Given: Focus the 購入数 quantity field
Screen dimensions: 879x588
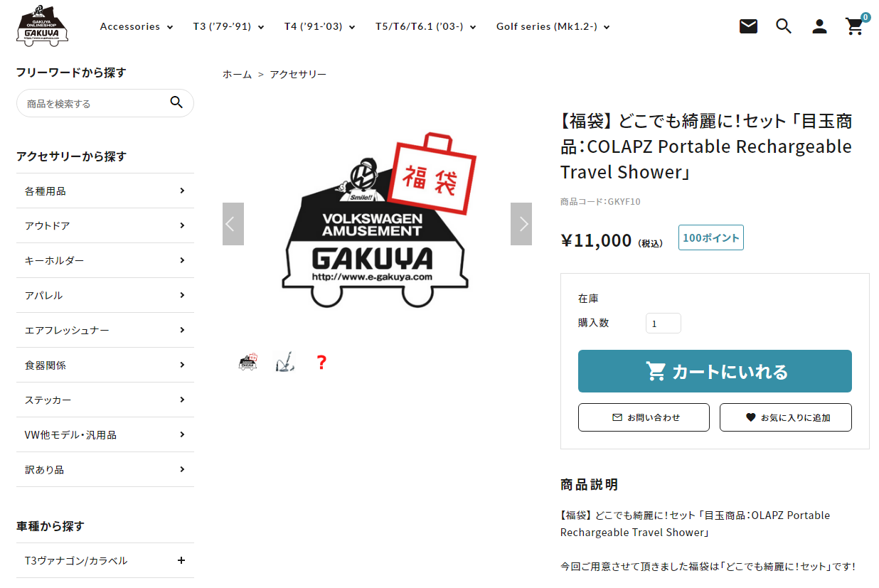Looking at the screenshot, I should point(664,324).
